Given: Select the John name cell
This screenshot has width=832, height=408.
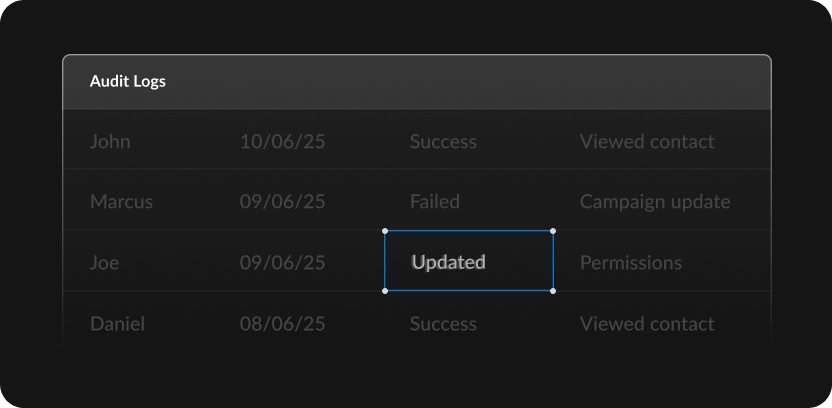Looking at the screenshot, I should [x=110, y=142].
